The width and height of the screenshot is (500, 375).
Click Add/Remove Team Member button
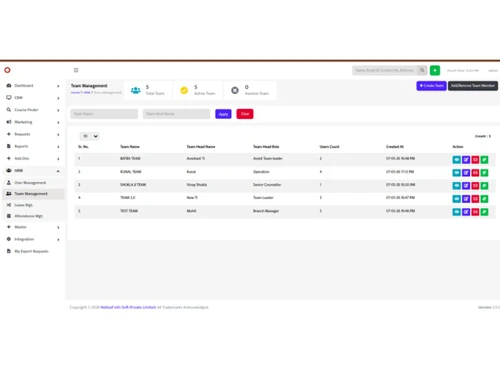point(473,86)
